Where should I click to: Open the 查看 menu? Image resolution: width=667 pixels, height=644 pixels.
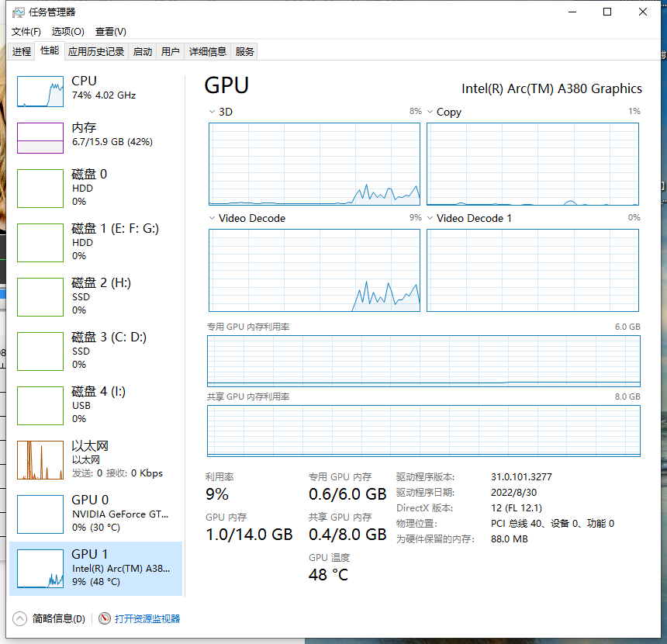coord(110,32)
